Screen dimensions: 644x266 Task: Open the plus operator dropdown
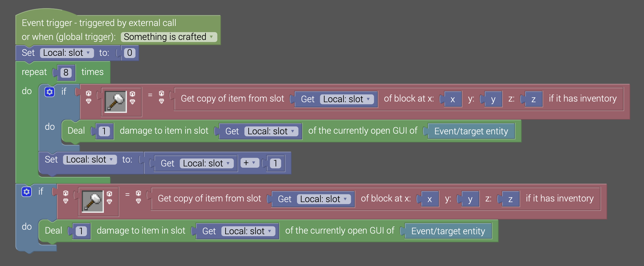coord(250,163)
